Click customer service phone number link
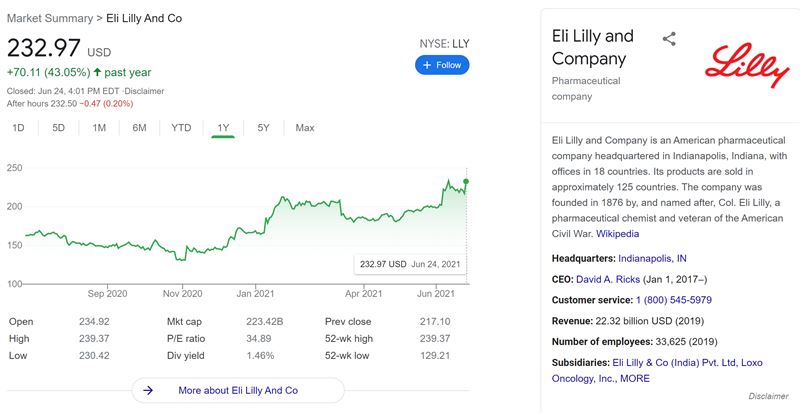The image size is (800, 413). tap(673, 300)
